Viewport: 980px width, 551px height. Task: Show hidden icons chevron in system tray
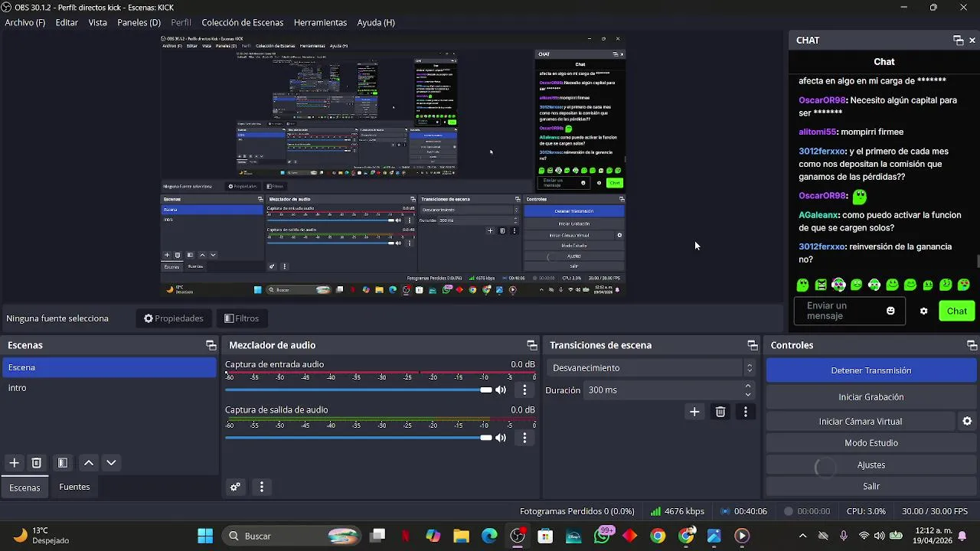click(x=802, y=536)
